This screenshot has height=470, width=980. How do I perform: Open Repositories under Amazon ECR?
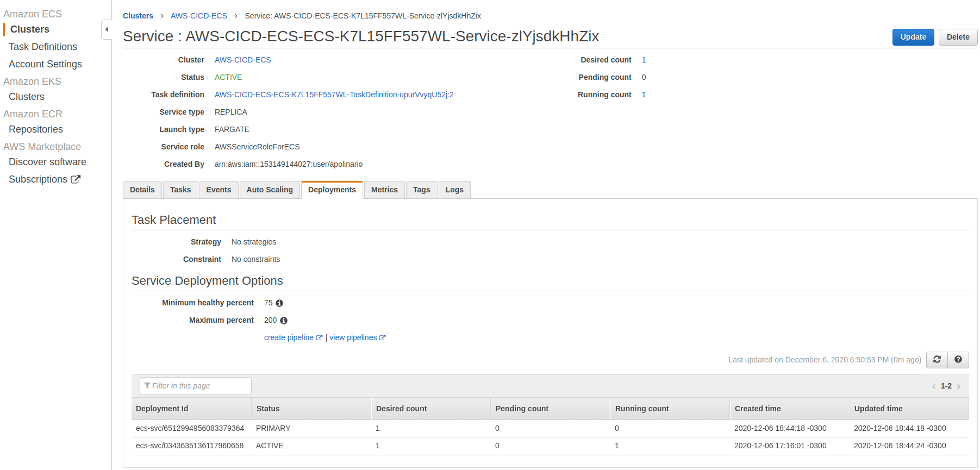pyautogui.click(x=36, y=129)
